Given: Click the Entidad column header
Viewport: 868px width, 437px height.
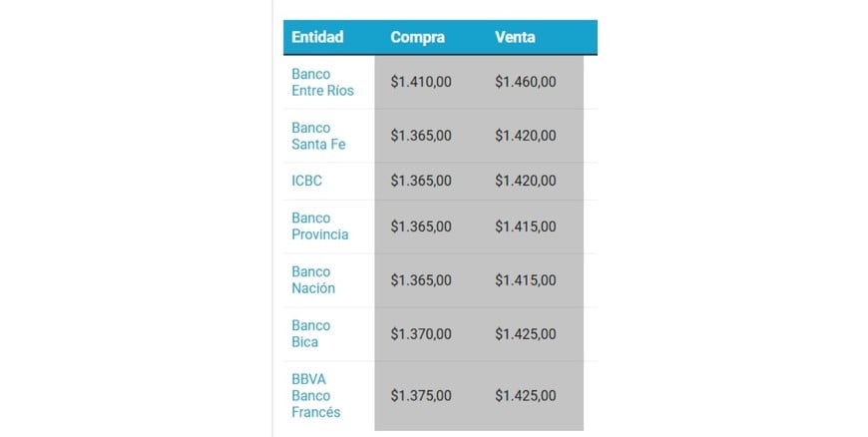Looking at the screenshot, I should coord(317,37).
